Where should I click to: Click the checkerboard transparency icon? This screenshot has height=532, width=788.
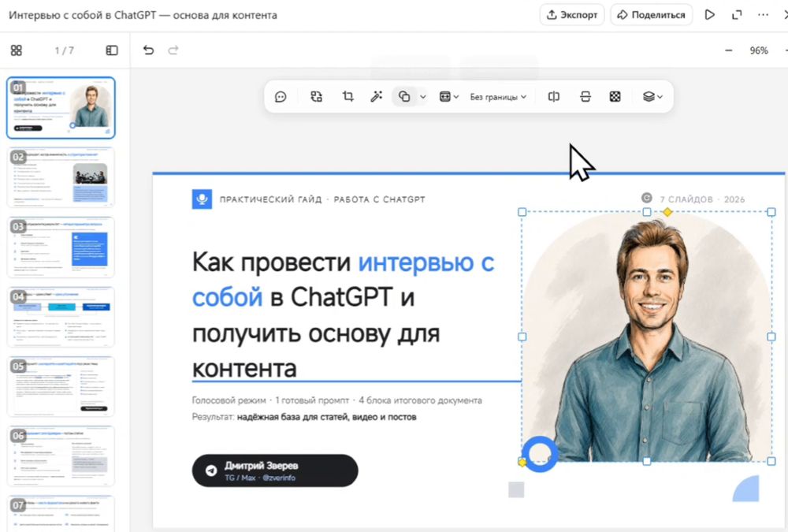615,96
